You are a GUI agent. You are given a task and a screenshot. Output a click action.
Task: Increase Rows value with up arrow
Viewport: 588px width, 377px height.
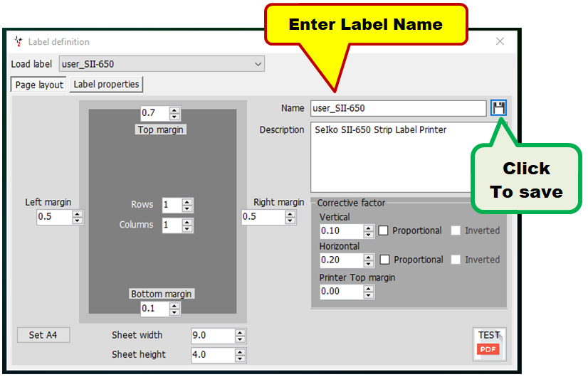click(x=187, y=202)
